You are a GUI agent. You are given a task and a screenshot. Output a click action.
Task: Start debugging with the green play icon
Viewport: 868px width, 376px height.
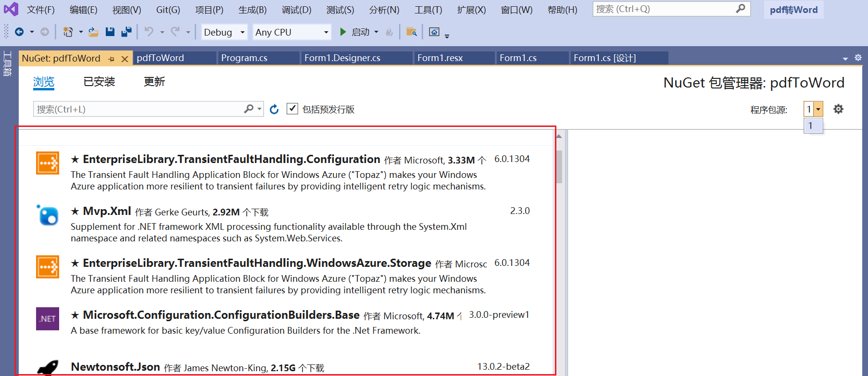[x=343, y=32]
